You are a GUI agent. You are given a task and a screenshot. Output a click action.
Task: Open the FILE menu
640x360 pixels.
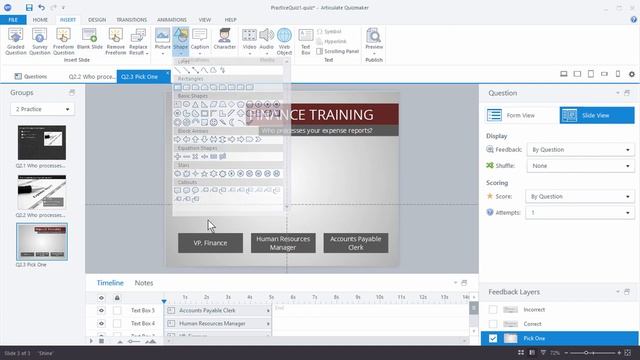pos(13,20)
